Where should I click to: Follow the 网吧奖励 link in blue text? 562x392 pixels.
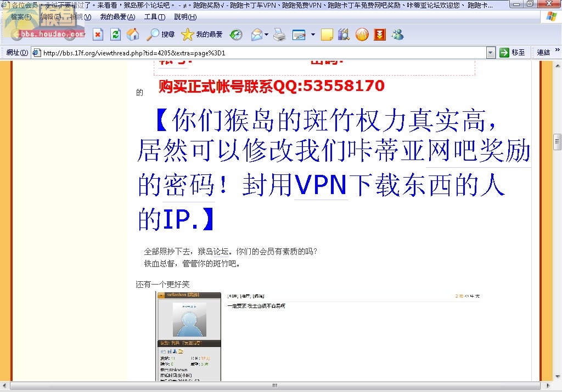pyautogui.click(x=479, y=151)
